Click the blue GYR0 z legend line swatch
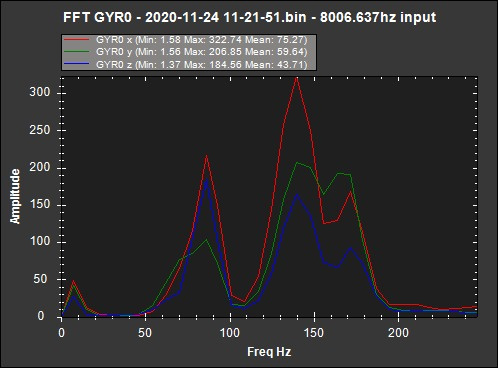 (x=76, y=64)
